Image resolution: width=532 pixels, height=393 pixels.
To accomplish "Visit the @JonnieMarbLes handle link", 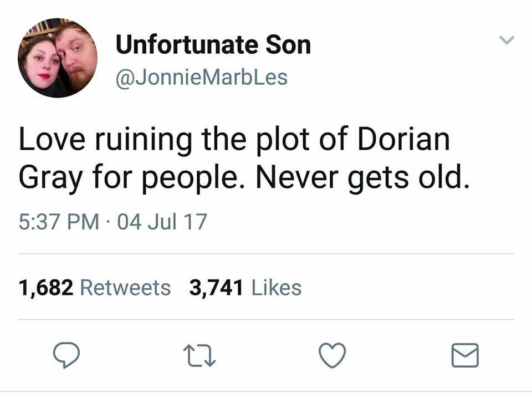I will point(201,77).
